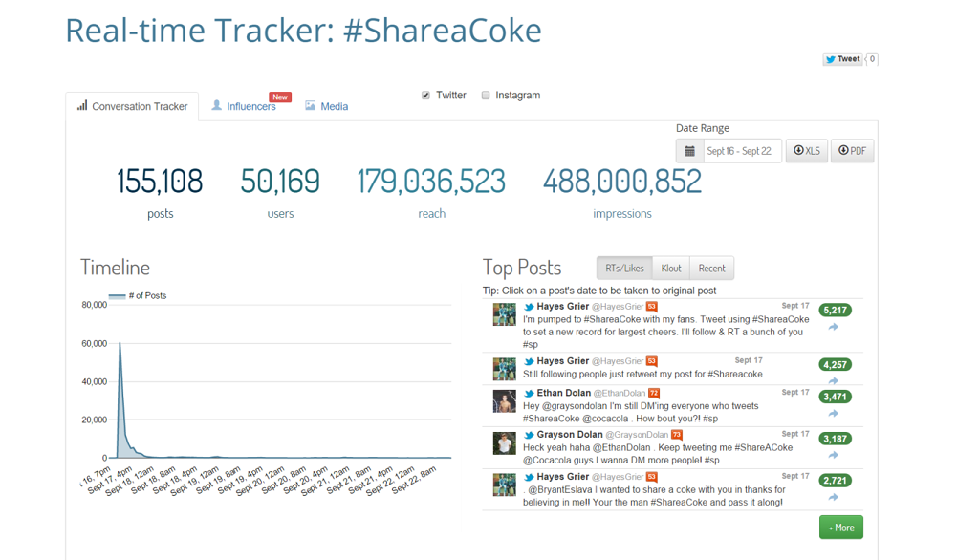Share Hayes Grier's post with 5,217 retweets
979x560 pixels.
click(834, 327)
